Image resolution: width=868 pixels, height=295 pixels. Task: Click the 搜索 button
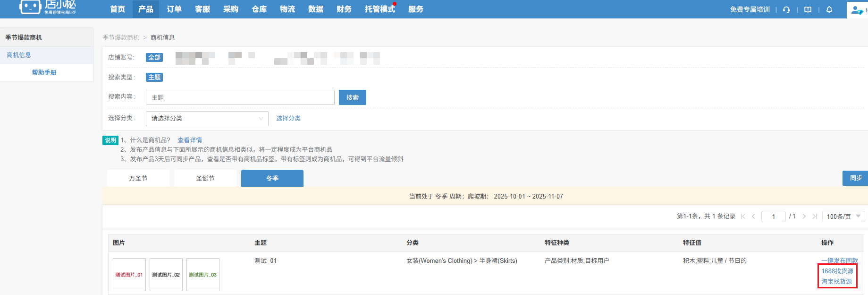click(x=352, y=97)
